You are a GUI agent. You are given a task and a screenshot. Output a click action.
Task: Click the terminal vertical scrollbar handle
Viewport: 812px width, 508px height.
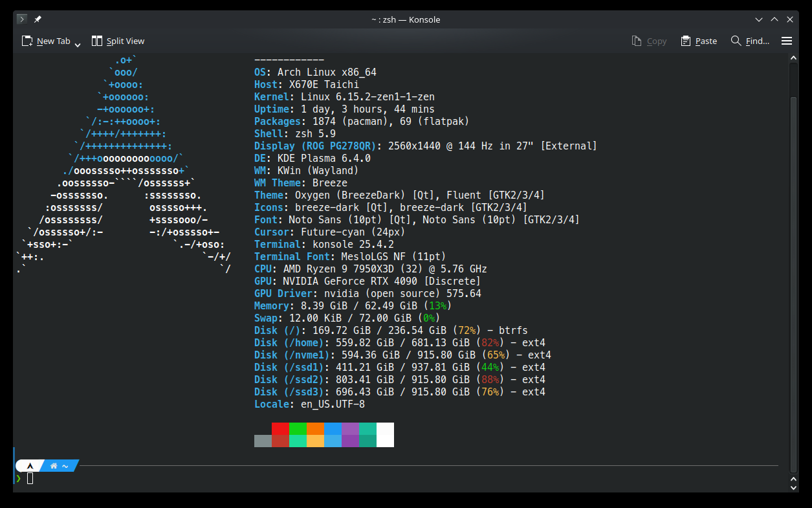click(794, 283)
